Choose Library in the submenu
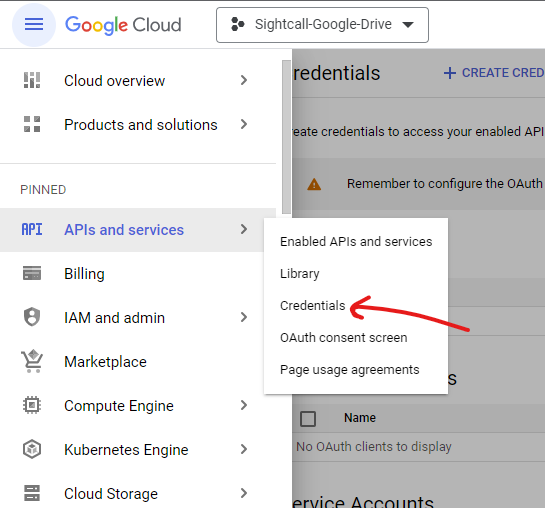This screenshot has height=508, width=545. point(356,273)
